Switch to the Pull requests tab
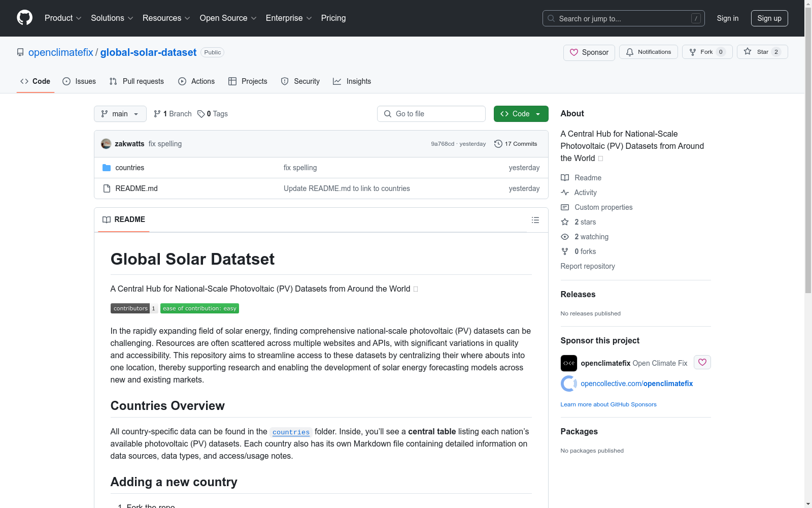The width and height of the screenshot is (812, 508). [x=137, y=81]
